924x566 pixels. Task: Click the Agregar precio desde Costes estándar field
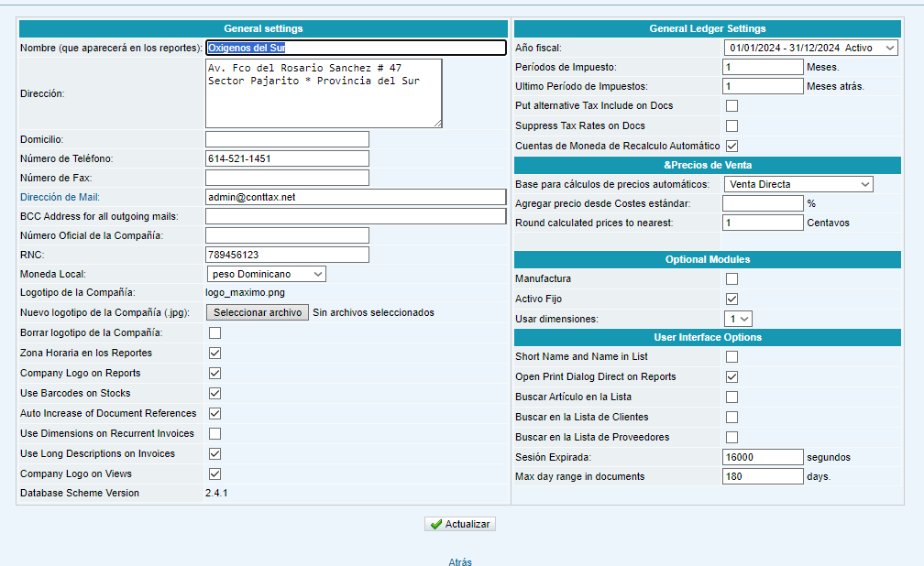pos(763,203)
